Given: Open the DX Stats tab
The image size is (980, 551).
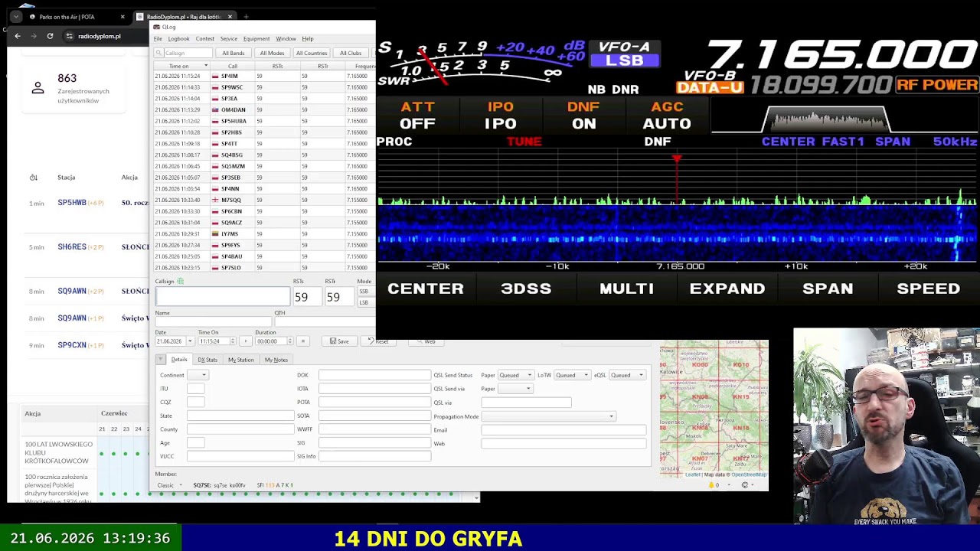Looking at the screenshot, I should tap(207, 360).
